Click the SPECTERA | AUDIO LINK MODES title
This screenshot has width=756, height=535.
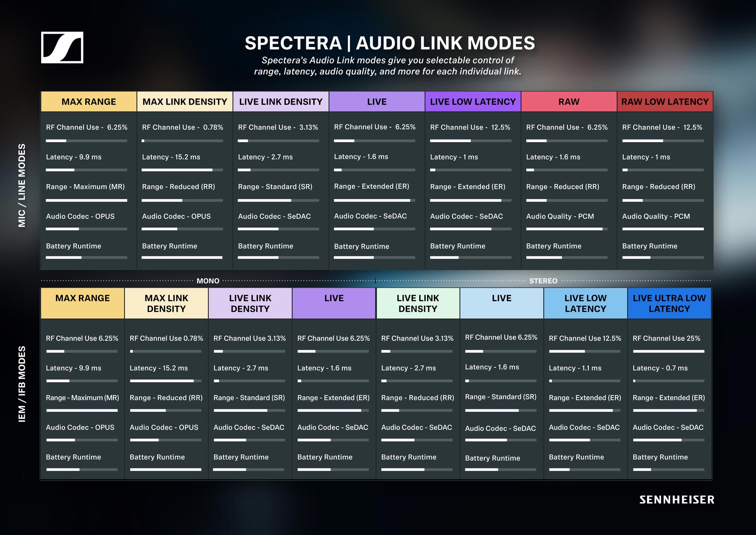pyautogui.click(x=389, y=43)
